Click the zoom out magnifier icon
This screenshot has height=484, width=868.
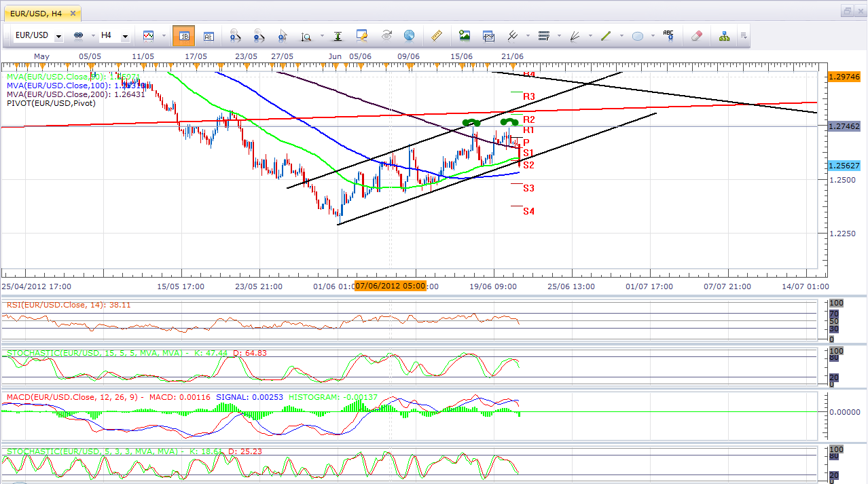coord(259,35)
